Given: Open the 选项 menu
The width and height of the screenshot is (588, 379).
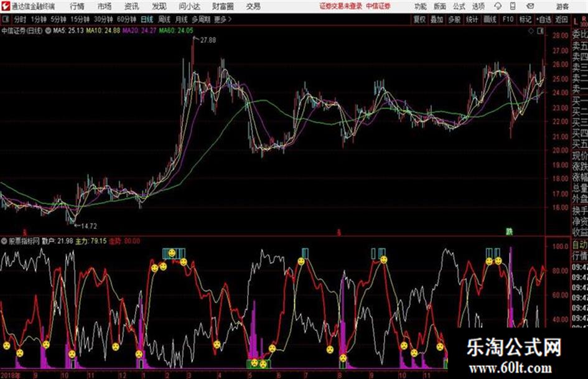Looking at the screenshot, I should (x=478, y=6).
